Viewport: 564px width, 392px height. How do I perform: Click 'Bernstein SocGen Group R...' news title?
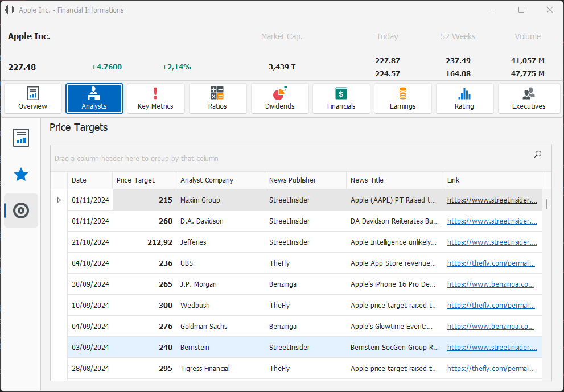coord(394,348)
